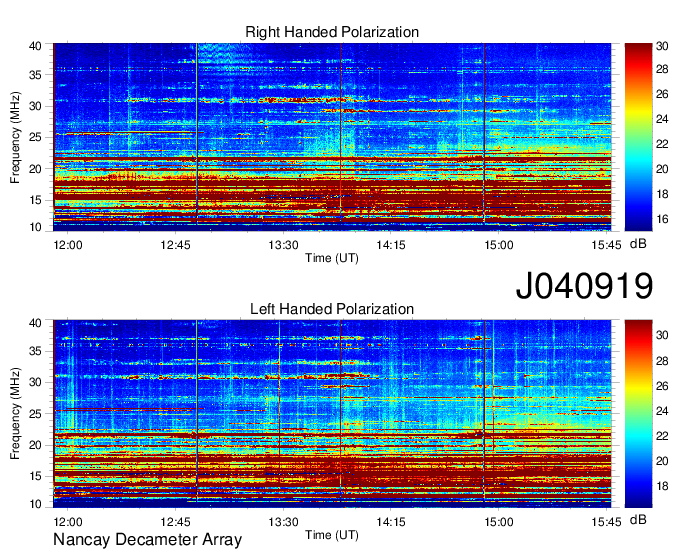680x552 pixels.
Task: Click the "Nancay Decameter Array" caption
Action: 147,539
